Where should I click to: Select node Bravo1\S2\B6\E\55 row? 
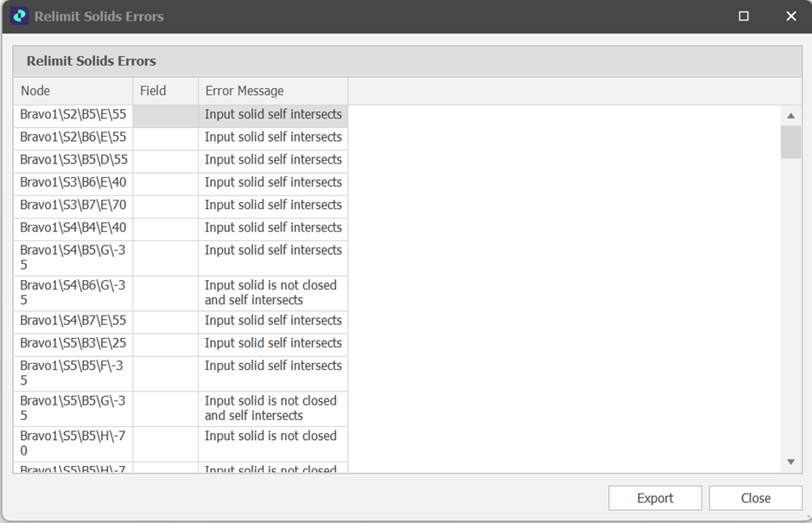click(73, 137)
